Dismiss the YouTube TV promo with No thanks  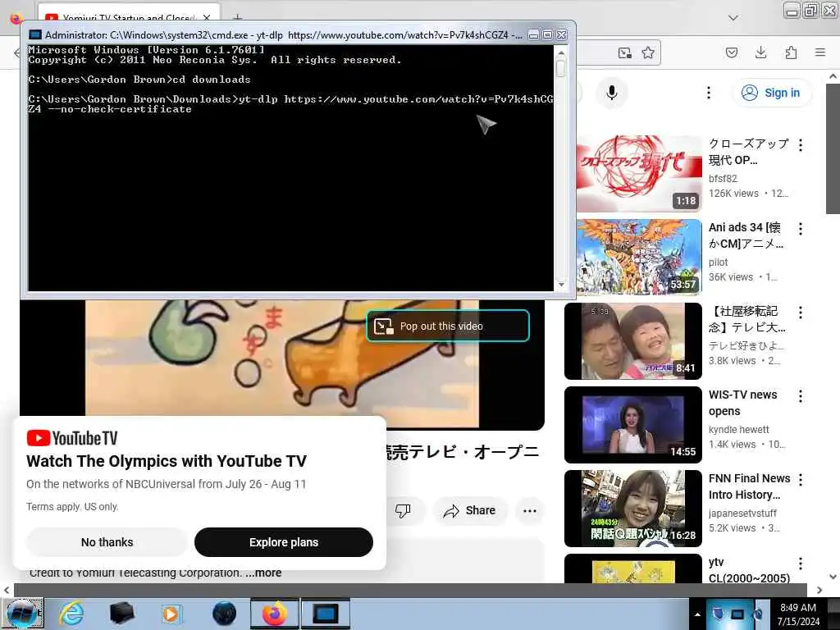(107, 542)
